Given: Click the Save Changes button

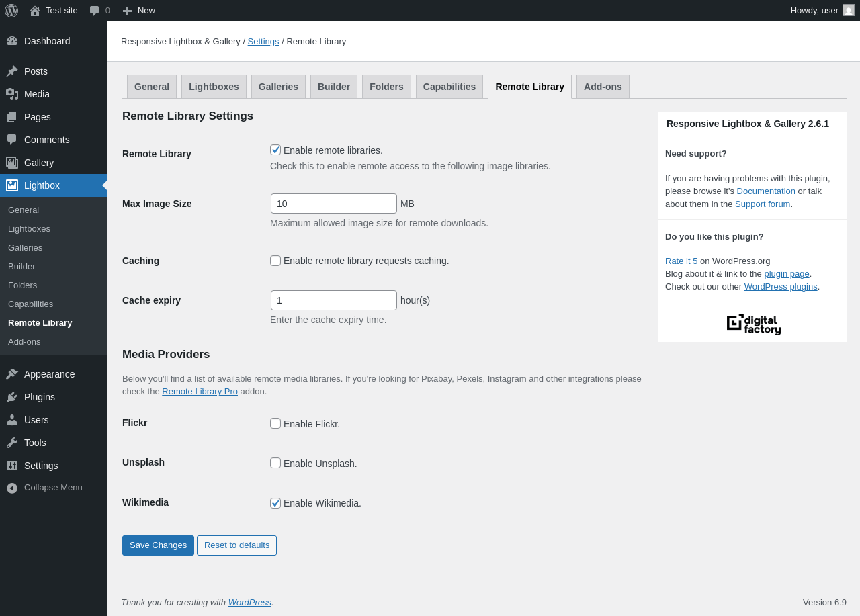Looking at the screenshot, I should point(158,545).
